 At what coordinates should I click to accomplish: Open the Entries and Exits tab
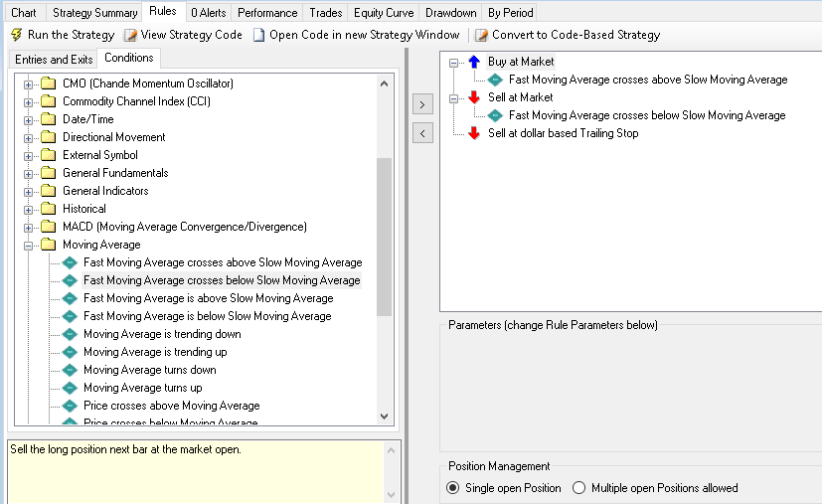55,60
